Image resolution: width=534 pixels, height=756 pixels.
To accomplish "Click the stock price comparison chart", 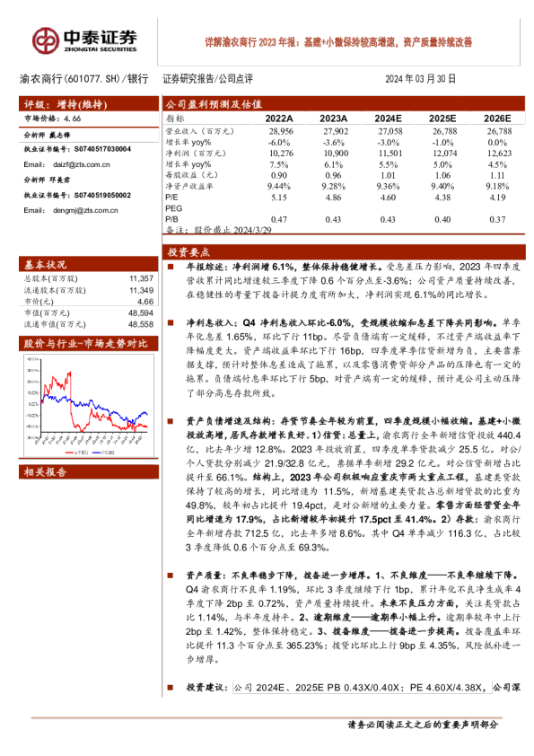I will click(x=89, y=405).
